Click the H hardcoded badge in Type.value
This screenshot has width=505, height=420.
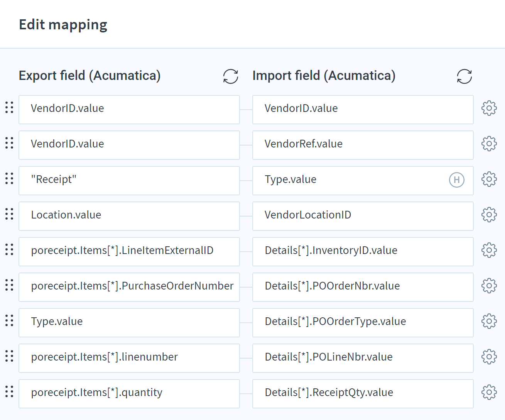coord(457,180)
